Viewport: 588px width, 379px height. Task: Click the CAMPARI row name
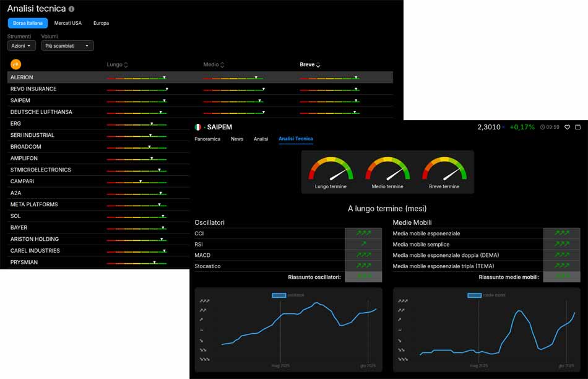(x=22, y=181)
